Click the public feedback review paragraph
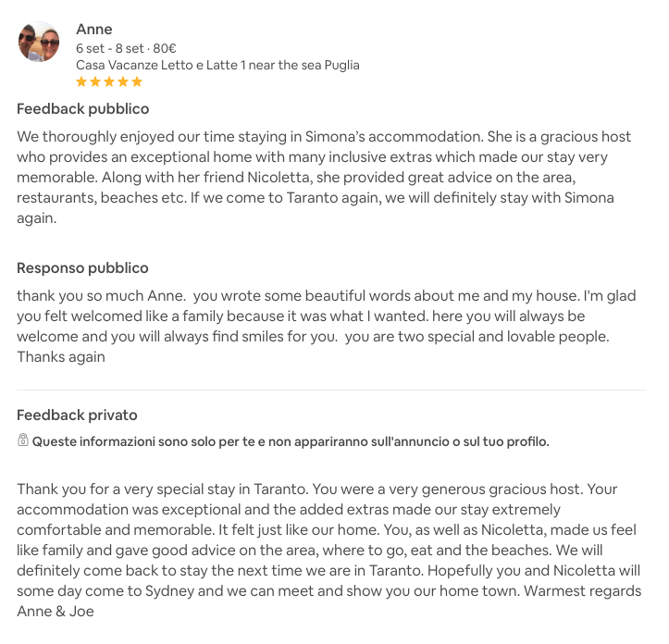This screenshot has width=669, height=644. (x=324, y=177)
